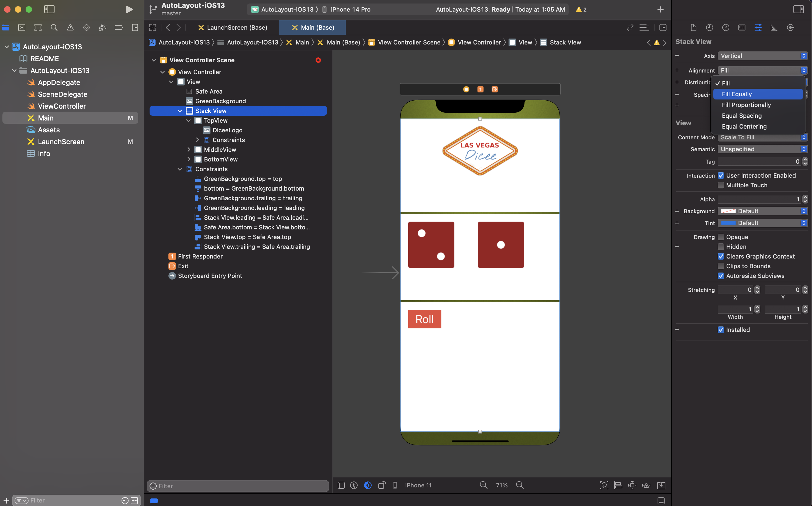Click the iPhone 11 device button
812x506 pixels.
(x=418, y=485)
